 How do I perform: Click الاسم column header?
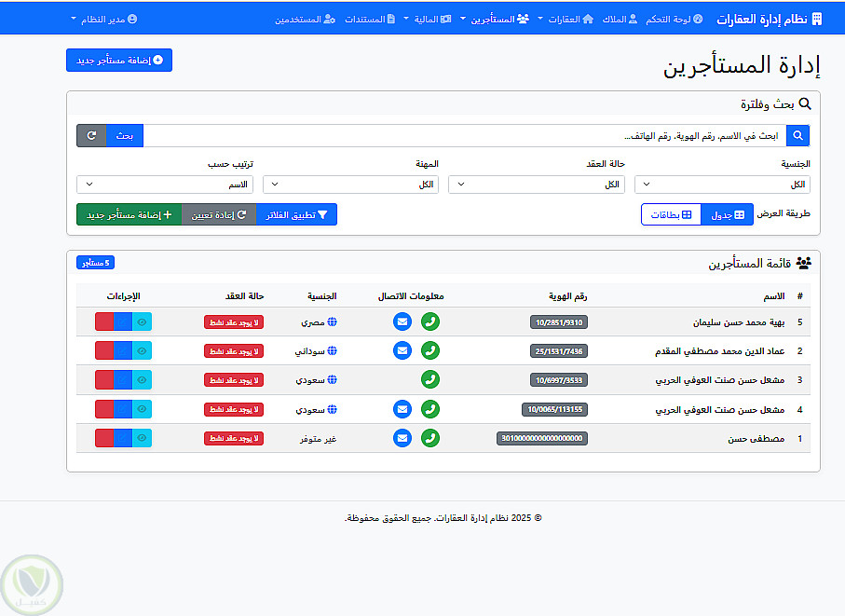774,296
